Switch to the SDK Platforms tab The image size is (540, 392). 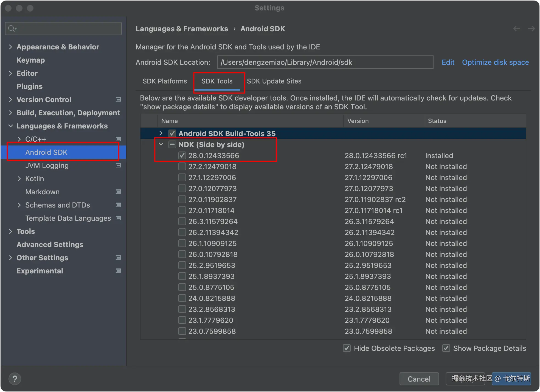(x=165, y=81)
